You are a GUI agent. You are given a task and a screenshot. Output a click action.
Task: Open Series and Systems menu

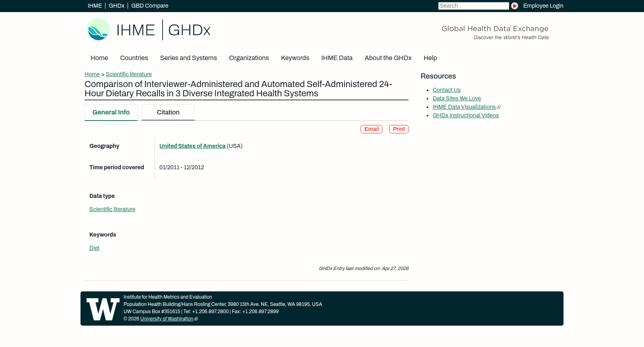point(188,58)
